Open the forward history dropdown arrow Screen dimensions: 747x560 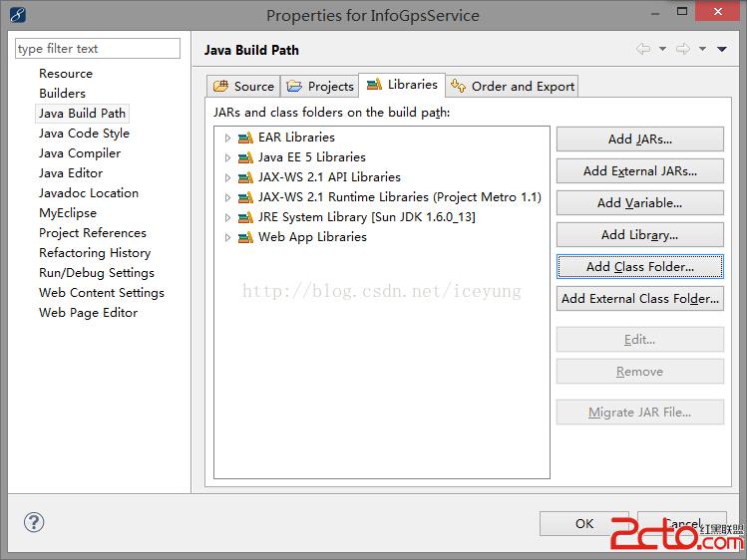pyautogui.click(x=702, y=49)
